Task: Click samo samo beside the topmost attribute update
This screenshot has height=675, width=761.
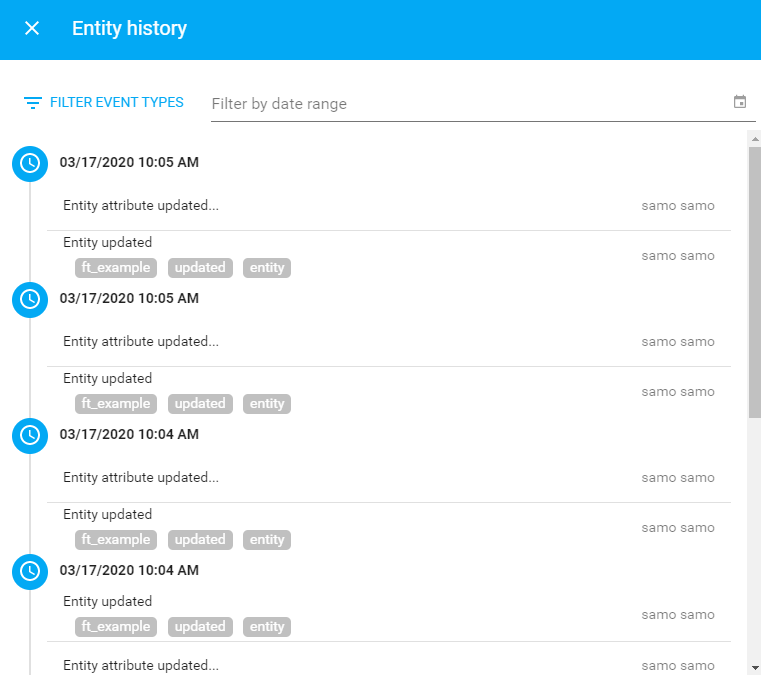Action: pyautogui.click(x=678, y=206)
